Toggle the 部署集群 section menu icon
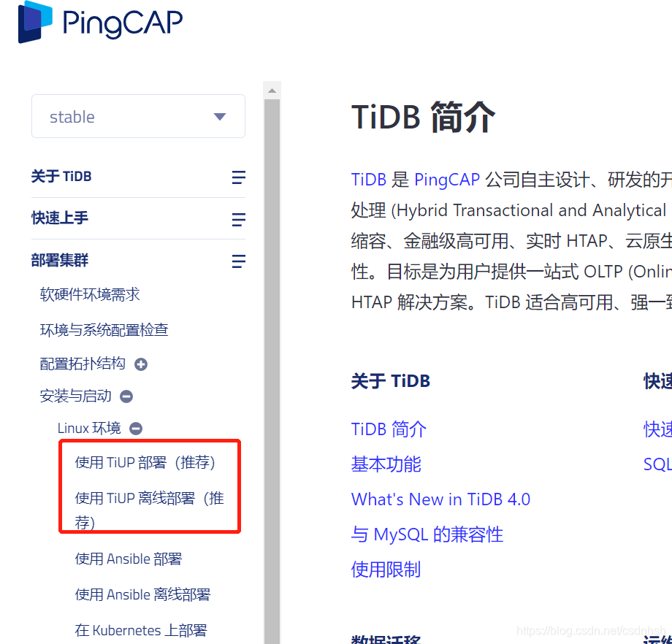The width and height of the screenshot is (672, 644). 238,261
